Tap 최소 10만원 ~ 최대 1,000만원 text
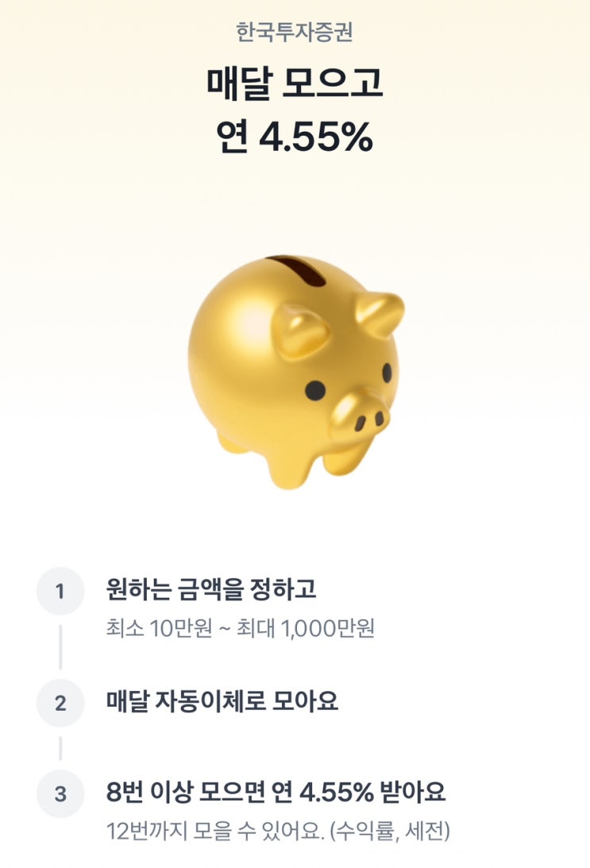Image resolution: width=590 pixels, height=868 pixels. coord(240,629)
